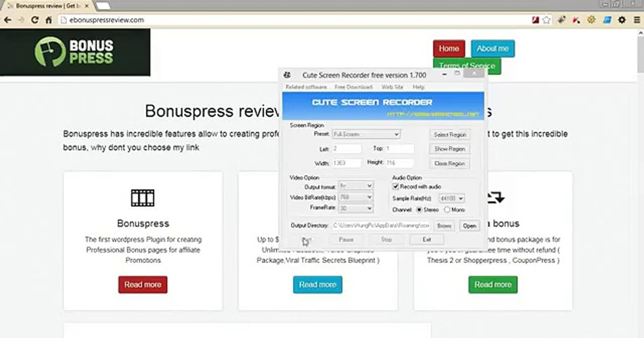Open the Video BitRate dropdown
Screen dimensions: 644x338
pos(356,197)
